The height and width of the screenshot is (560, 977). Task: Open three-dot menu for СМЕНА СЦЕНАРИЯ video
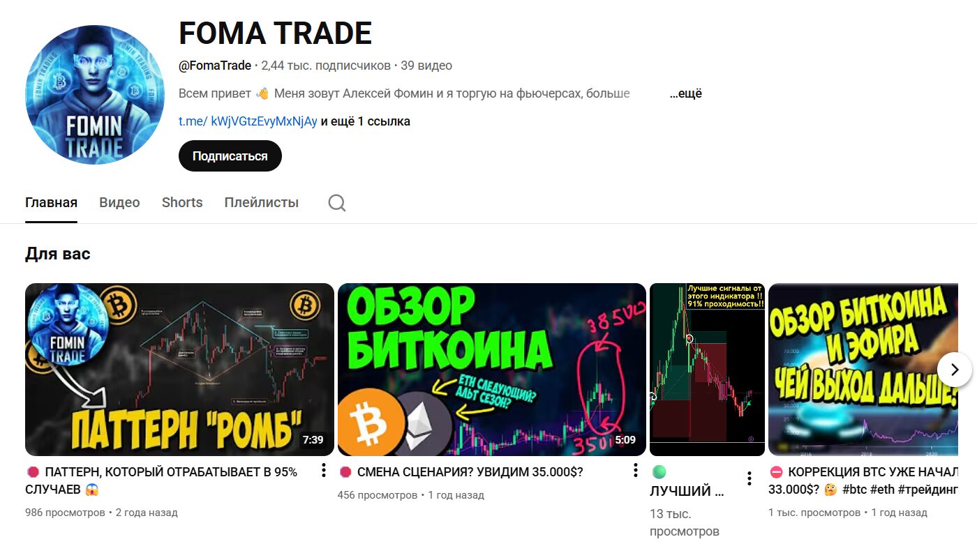click(635, 471)
